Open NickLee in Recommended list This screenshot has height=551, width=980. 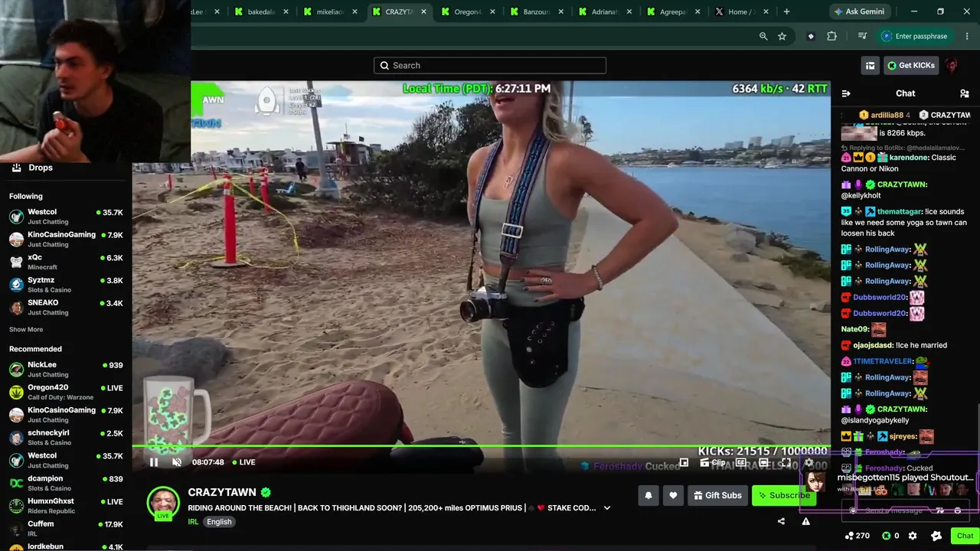point(66,370)
